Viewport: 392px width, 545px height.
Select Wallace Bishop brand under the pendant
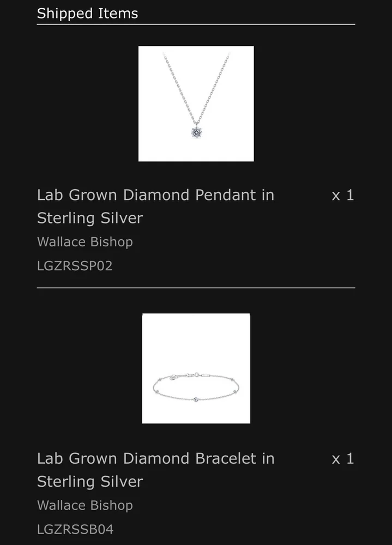85,242
